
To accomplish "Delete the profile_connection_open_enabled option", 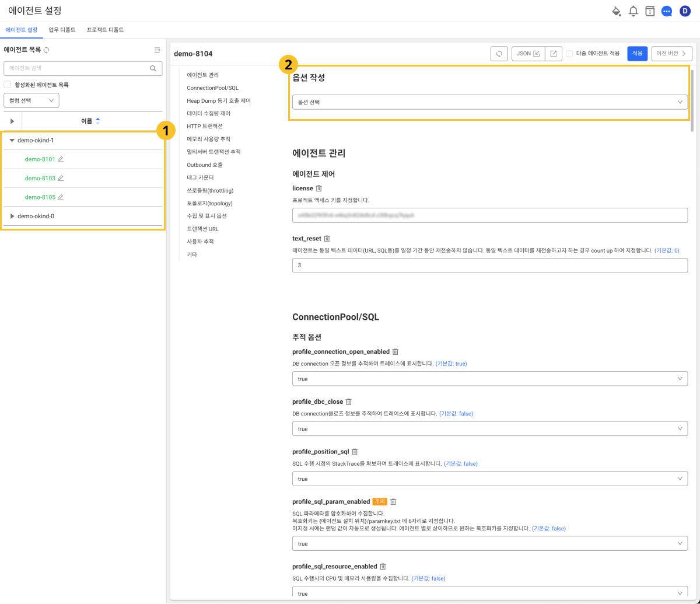I will pos(395,352).
